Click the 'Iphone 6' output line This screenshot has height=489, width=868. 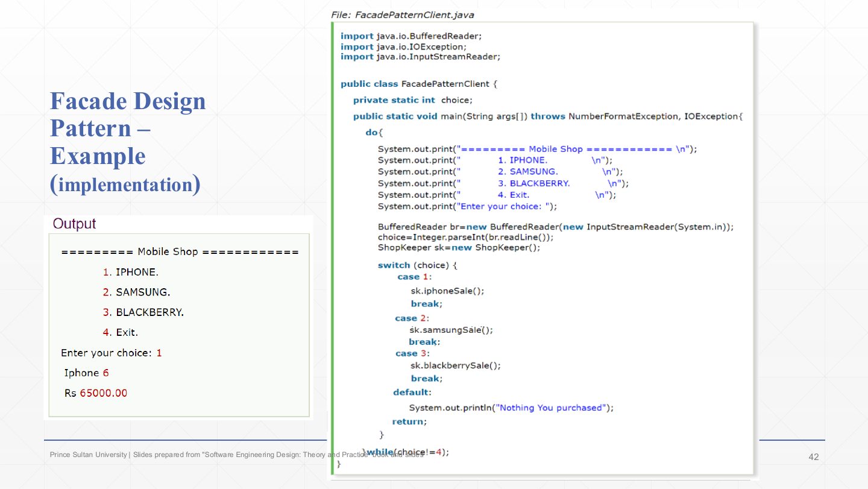coord(86,373)
